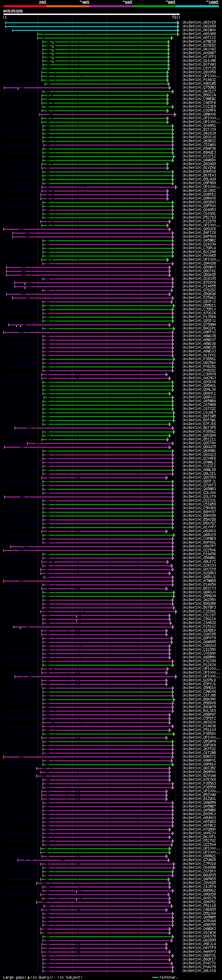The image size is (222, 980).
Task: Select label UniRef100_C9ZHF6
Action: (x=199, y=110)
